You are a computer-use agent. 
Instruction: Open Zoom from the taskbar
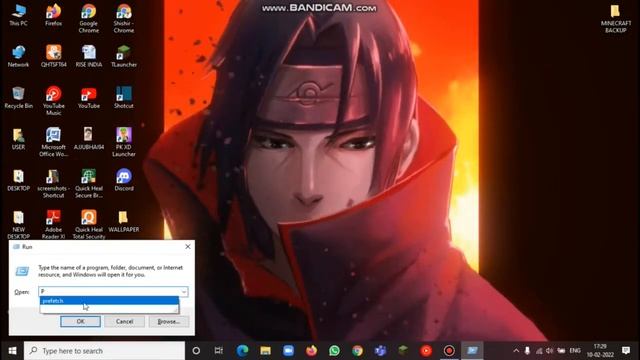(288, 351)
